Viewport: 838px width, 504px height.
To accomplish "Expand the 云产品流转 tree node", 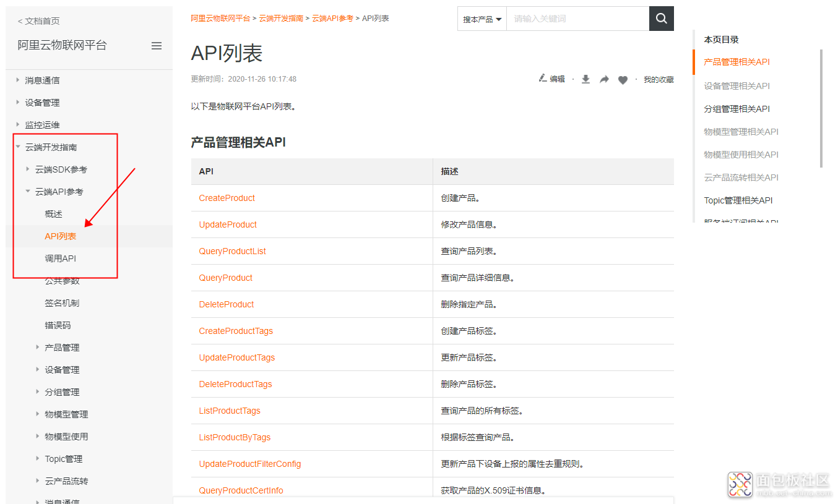I will pos(38,481).
